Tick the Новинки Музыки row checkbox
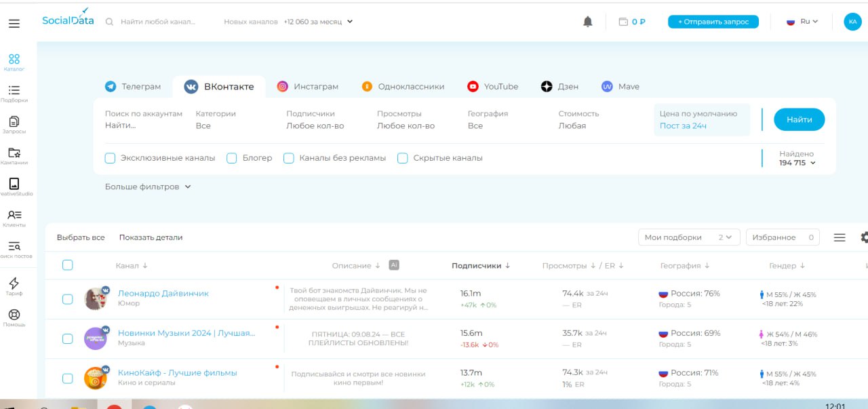 pyautogui.click(x=68, y=338)
